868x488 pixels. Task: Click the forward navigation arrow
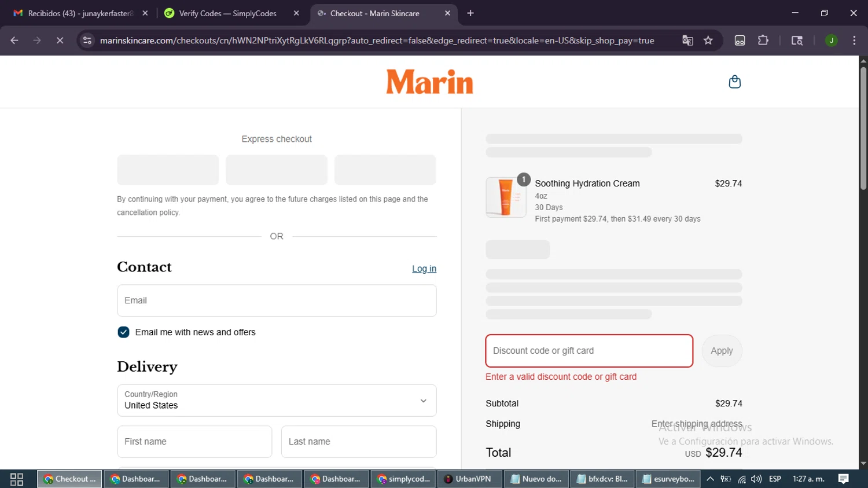pos(37,41)
